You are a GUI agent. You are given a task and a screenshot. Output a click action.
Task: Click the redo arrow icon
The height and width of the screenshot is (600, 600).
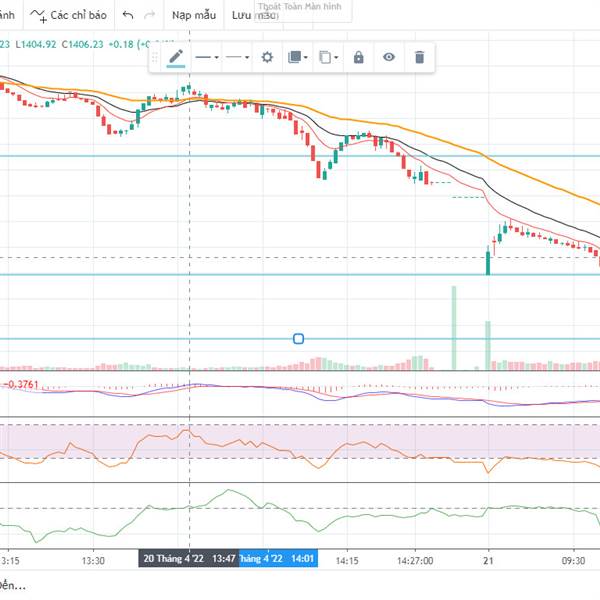pyautogui.click(x=149, y=16)
